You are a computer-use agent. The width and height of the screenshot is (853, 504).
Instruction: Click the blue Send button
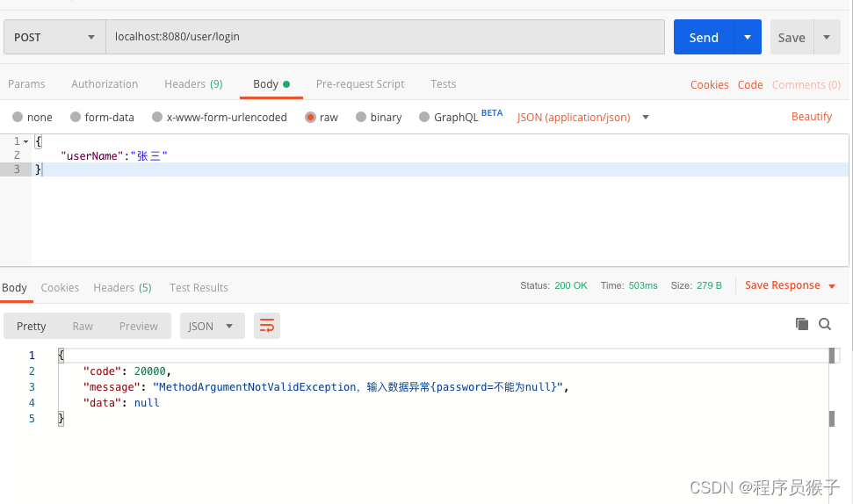704,37
